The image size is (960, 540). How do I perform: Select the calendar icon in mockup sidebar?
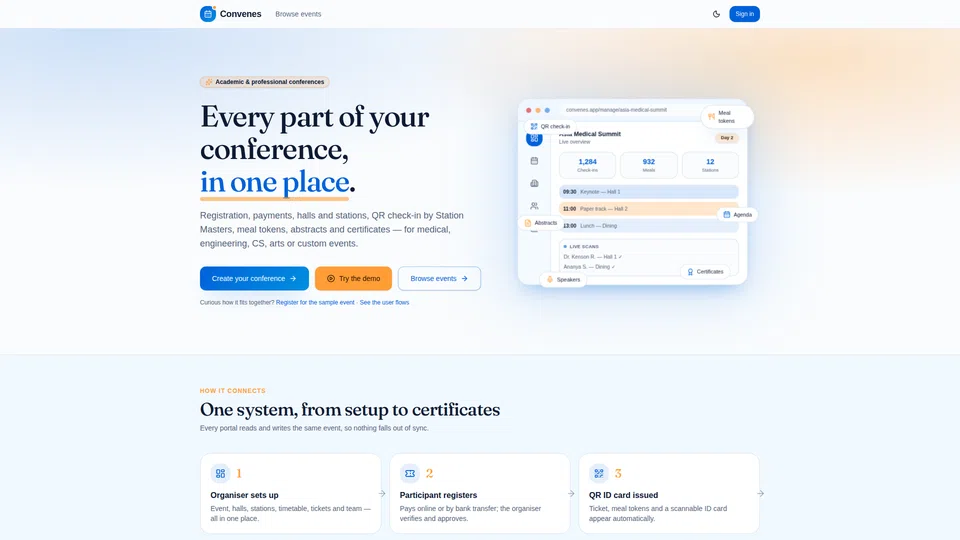pos(534,161)
